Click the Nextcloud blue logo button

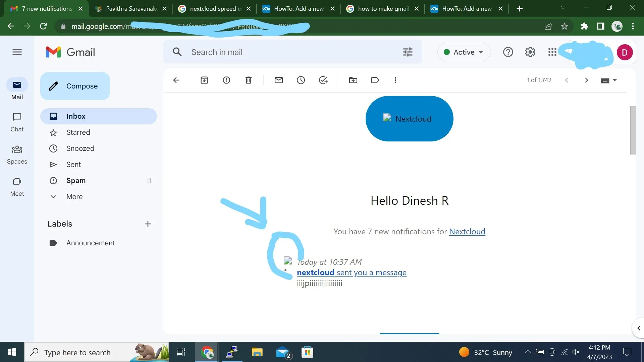(x=409, y=119)
